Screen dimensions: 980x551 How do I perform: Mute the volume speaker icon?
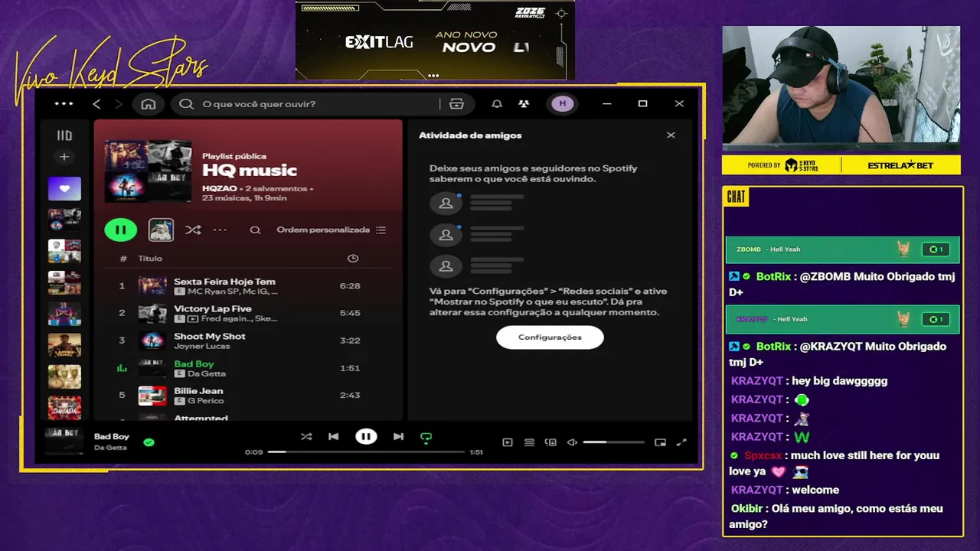pos(572,442)
